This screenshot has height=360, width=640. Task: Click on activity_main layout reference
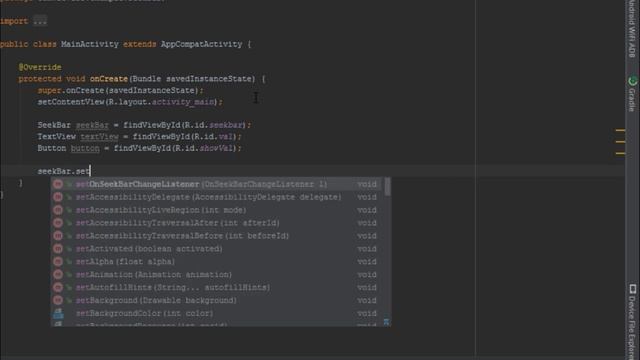point(183,102)
